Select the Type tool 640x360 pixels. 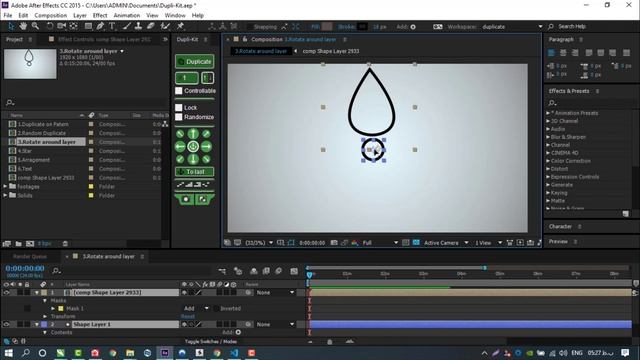point(112,26)
